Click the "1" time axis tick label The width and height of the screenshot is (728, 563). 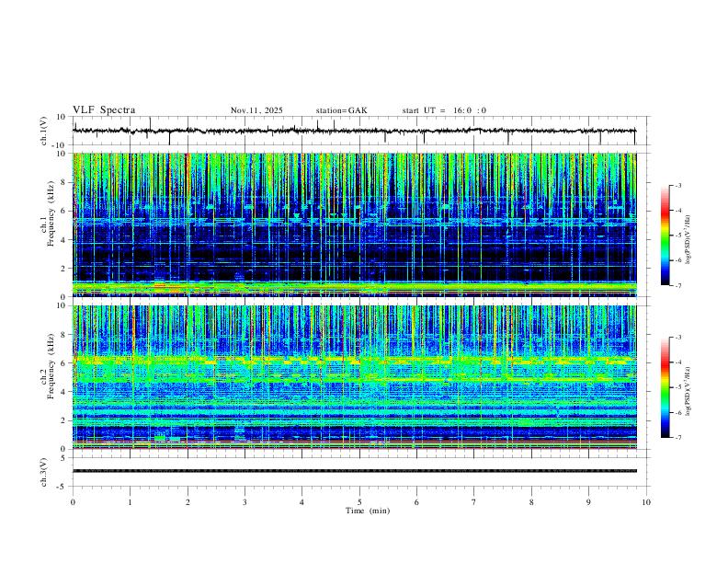click(x=130, y=502)
